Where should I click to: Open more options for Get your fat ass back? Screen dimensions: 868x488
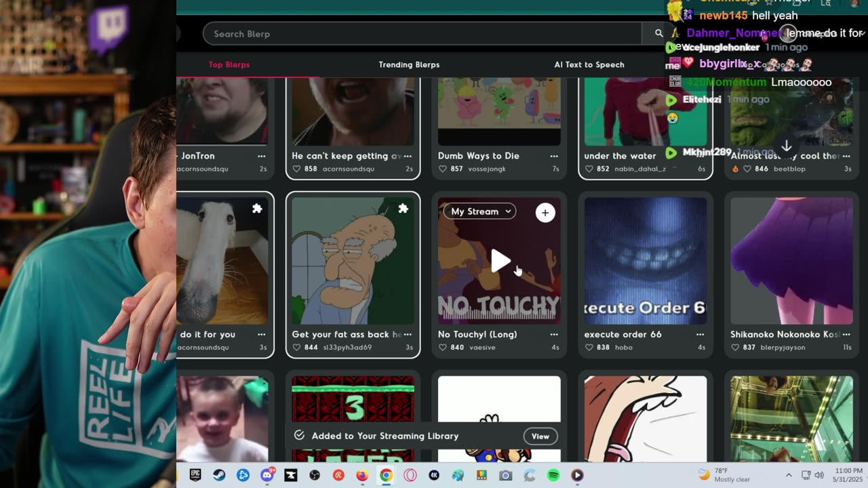coord(408,334)
